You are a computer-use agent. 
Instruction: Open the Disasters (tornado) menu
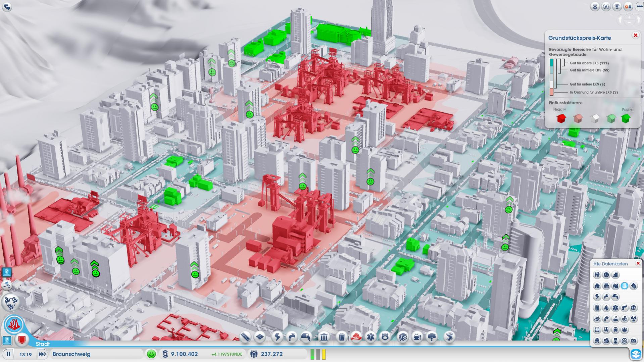click(x=449, y=337)
